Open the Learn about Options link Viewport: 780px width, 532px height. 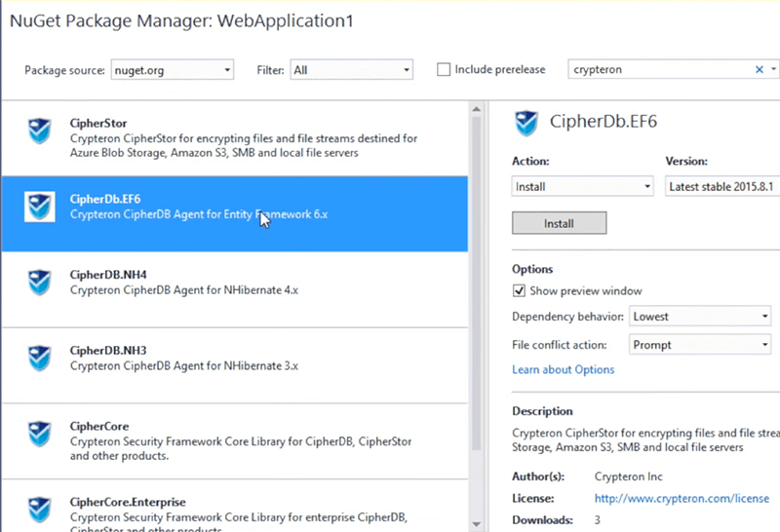[563, 369]
